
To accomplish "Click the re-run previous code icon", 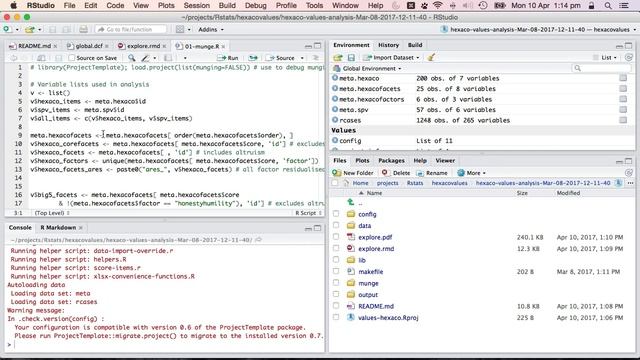I will coord(253,58).
